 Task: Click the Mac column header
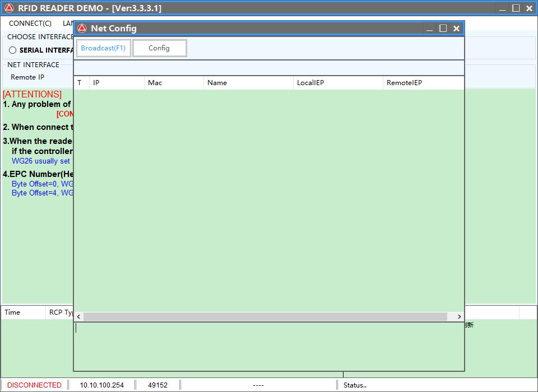pyautogui.click(x=174, y=83)
